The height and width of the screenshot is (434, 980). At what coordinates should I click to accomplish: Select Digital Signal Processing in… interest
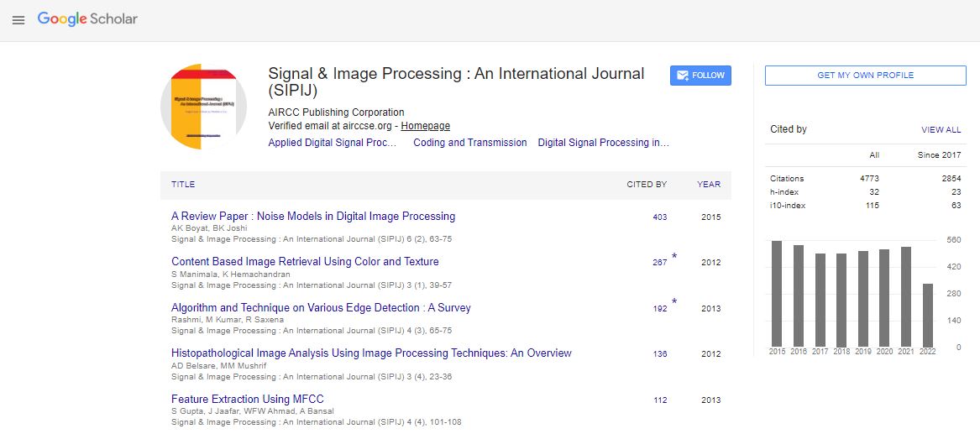604,143
